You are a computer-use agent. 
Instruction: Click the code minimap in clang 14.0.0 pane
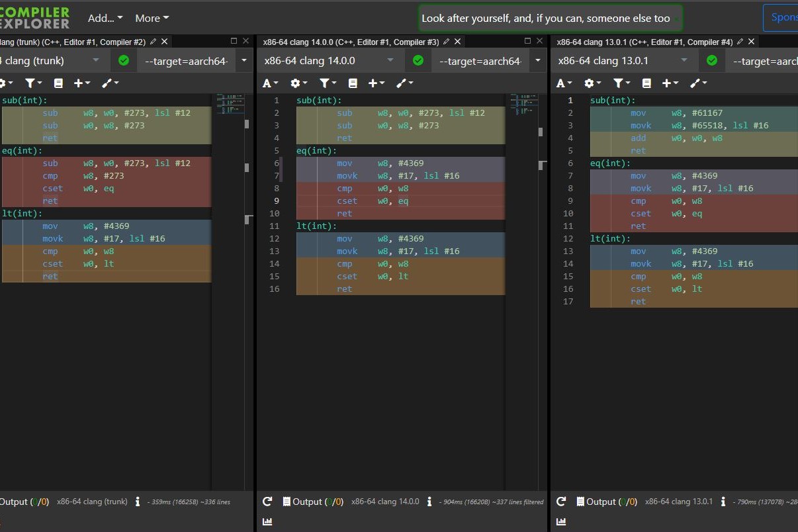(x=523, y=105)
